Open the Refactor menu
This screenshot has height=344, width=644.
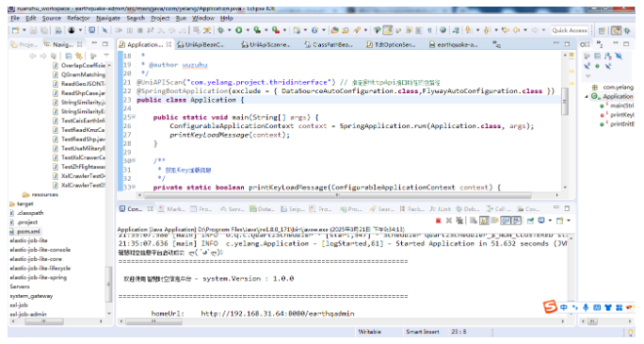(78, 18)
